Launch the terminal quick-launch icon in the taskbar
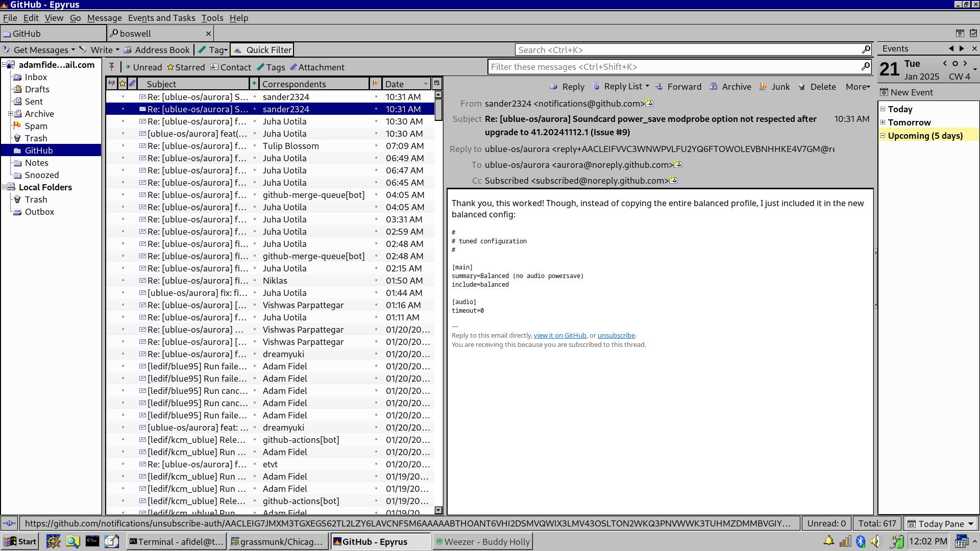The height and width of the screenshot is (551, 980). pyautogui.click(x=92, y=541)
